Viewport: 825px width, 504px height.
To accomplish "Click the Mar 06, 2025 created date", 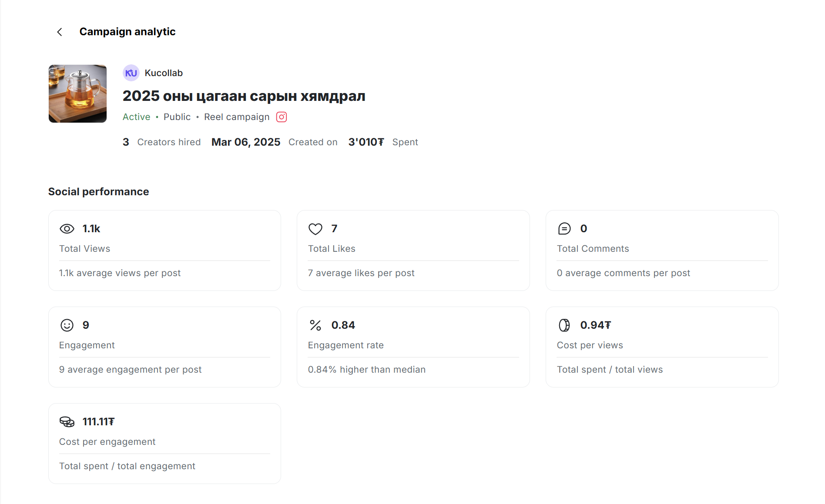I will [x=246, y=142].
